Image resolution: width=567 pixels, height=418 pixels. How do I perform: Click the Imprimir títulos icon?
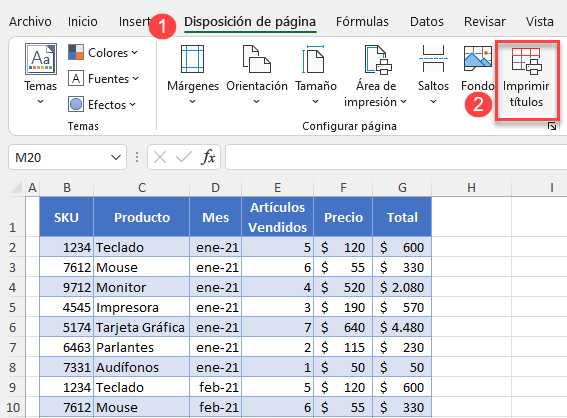pyautogui.click(x=526, y=61)
